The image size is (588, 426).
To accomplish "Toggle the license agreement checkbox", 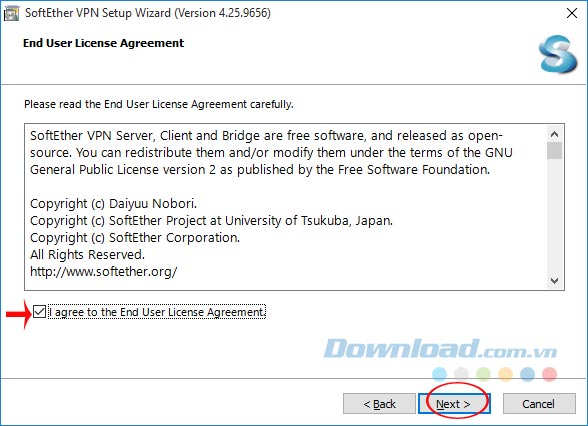I will pos(39,312).
